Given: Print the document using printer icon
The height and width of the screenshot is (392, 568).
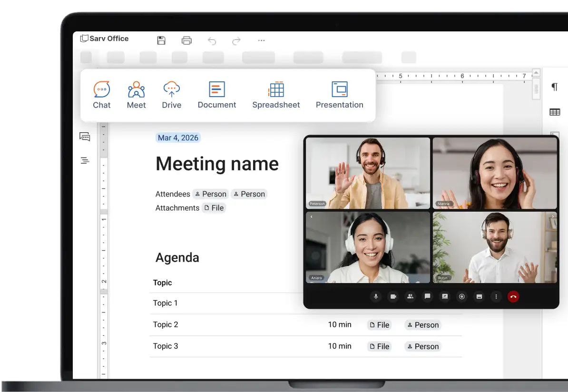Looking at the screenshot, I should click(x=186, y=40).
